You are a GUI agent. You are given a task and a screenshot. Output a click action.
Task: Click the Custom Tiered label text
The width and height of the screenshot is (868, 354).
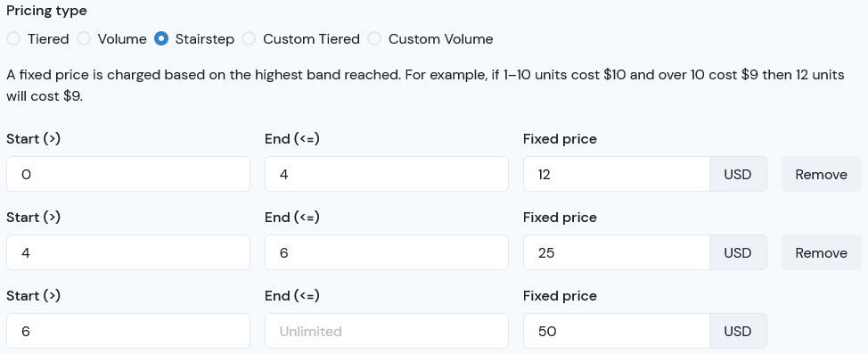(311, 39)
